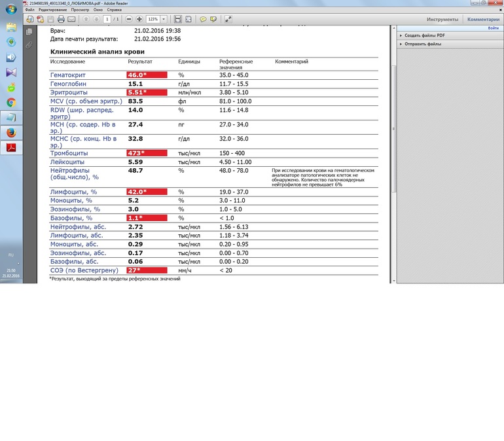Expand the 'Отправить файлы' section
Image resolution: width=504 pixels, height=441 pixels.
point(422,44)
